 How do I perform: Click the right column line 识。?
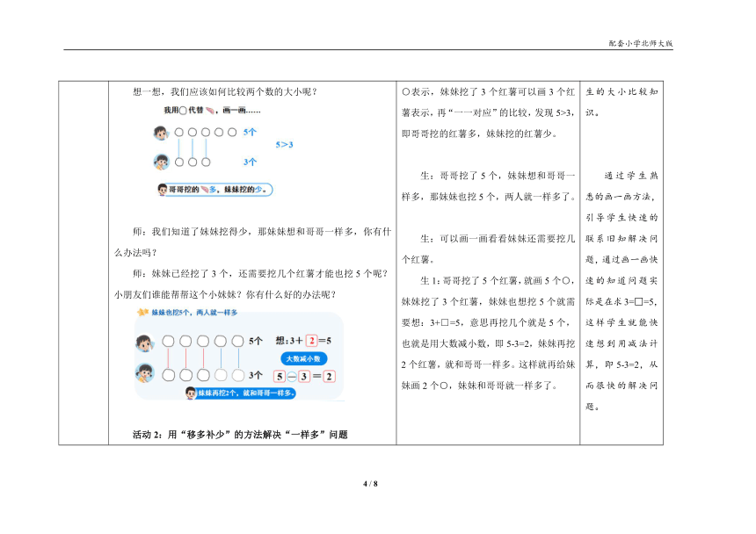(x=593, y=112)
